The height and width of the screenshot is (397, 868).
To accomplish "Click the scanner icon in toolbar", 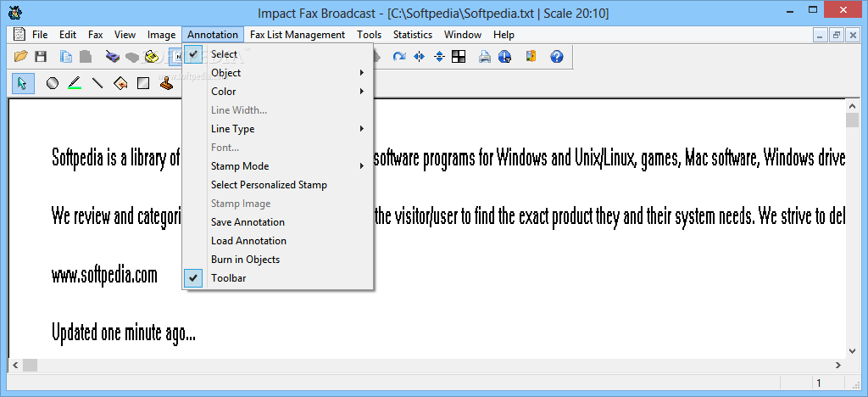I will 113,56.
